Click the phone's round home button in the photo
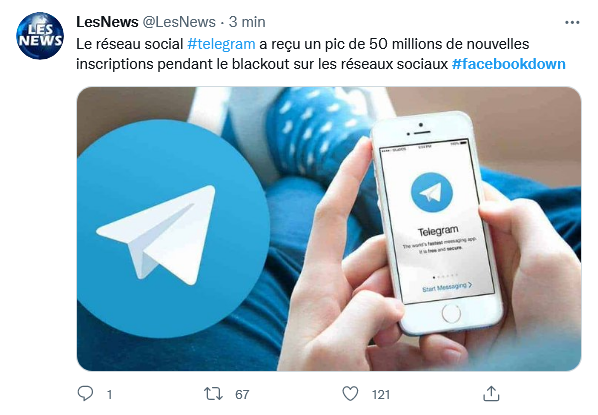598x415 pixels. coord(452,313)
